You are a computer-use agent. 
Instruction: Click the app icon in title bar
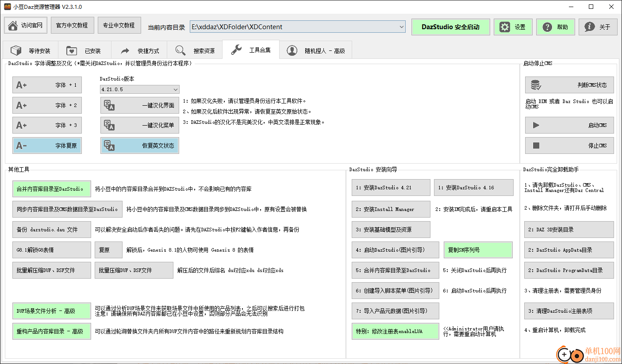click(x=8, y=7)
